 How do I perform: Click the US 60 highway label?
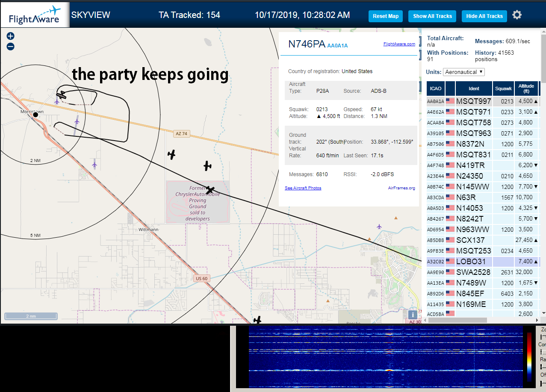coord(201,278)
